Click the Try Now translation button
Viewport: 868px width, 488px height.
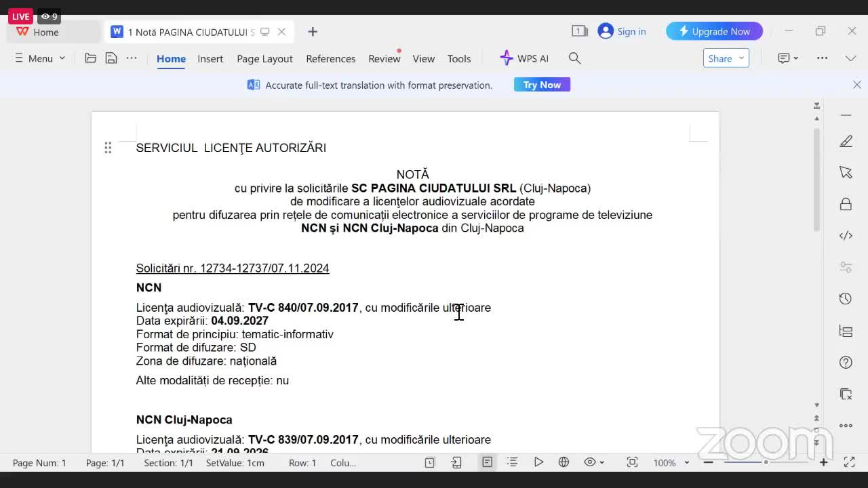tap(542, 85)
